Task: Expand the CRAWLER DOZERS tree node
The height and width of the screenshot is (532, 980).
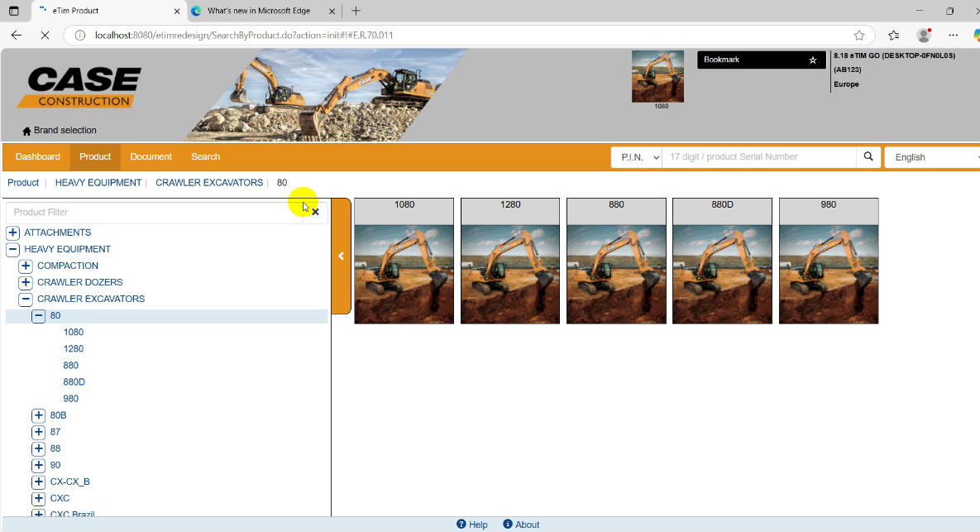Action: coord(26,282)
